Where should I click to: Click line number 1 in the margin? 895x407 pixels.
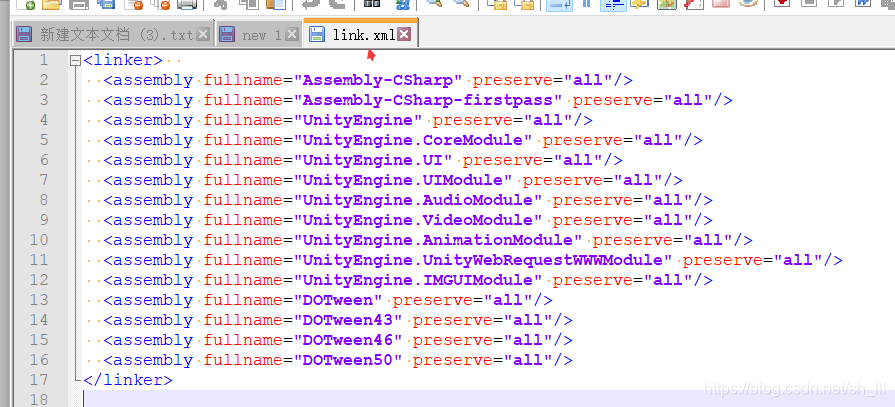tap(43, 60)
